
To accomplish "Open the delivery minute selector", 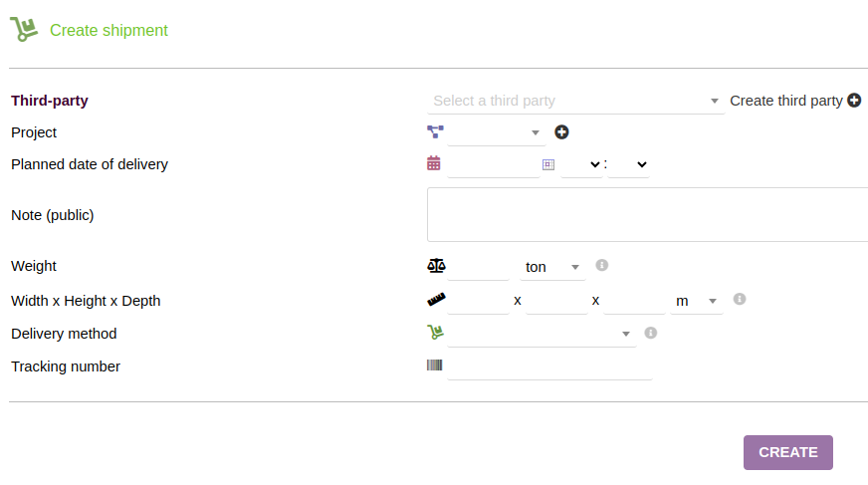I will [629, 164].
